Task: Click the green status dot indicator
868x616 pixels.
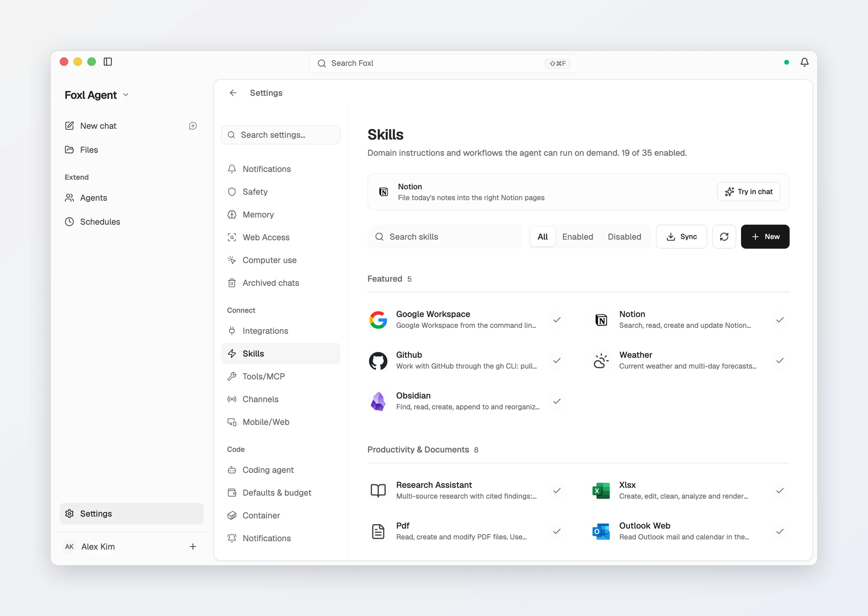Action: [786, 62]
